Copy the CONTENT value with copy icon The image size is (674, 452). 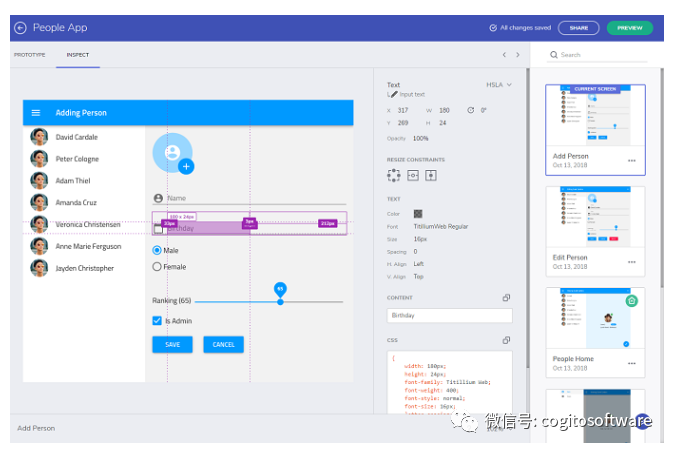point(506,298)
